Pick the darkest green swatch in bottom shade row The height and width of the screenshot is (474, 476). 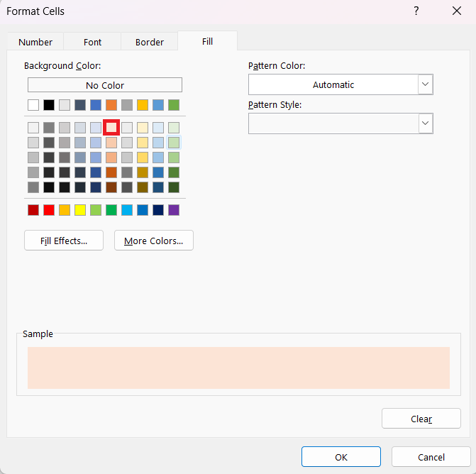pyautogui.click(x=174, y=187)
